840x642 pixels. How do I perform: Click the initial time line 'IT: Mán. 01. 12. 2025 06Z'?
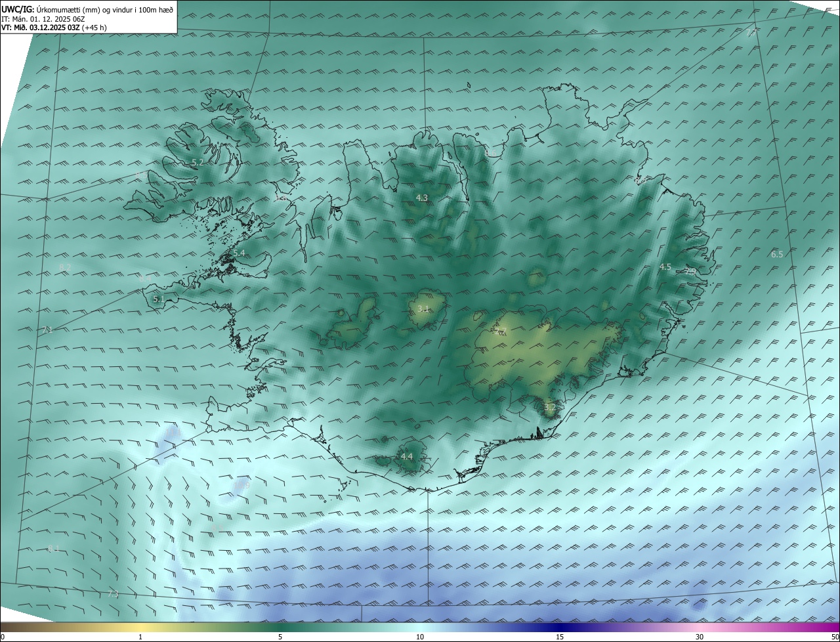coord(43,19)
